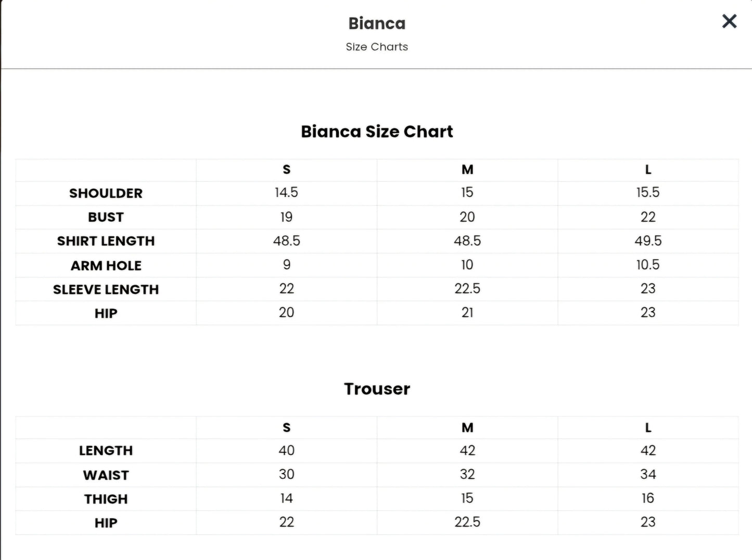Select the LENGTH row label in Trouser table
Screen dimensions: 752x560
tap(106, 451)
